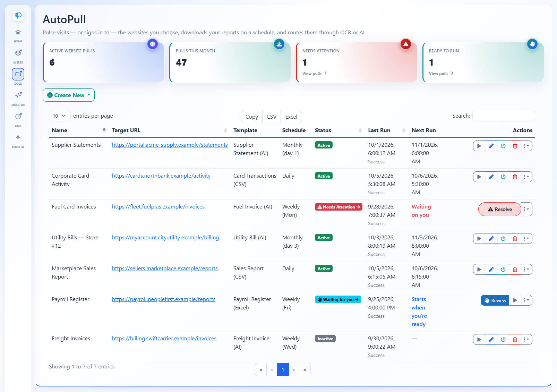Delete the Freight Invoices pull

pyautogui.click(x=515, y=340)
